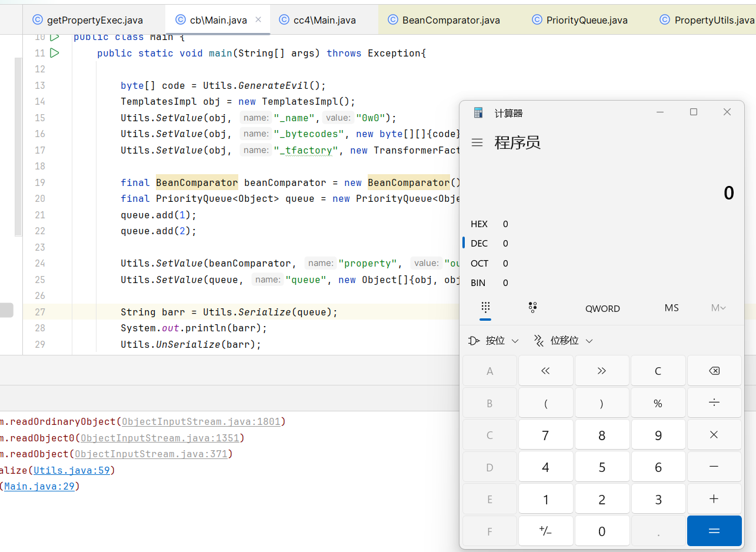Select the calculator full keypad icon
The width and height of the screenshot is (756, 552).
coord(485,308)
